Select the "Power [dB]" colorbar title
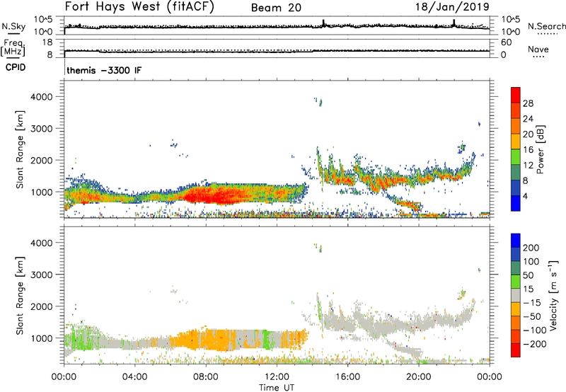Screen dimensions: 566x392 coord(540,149)
